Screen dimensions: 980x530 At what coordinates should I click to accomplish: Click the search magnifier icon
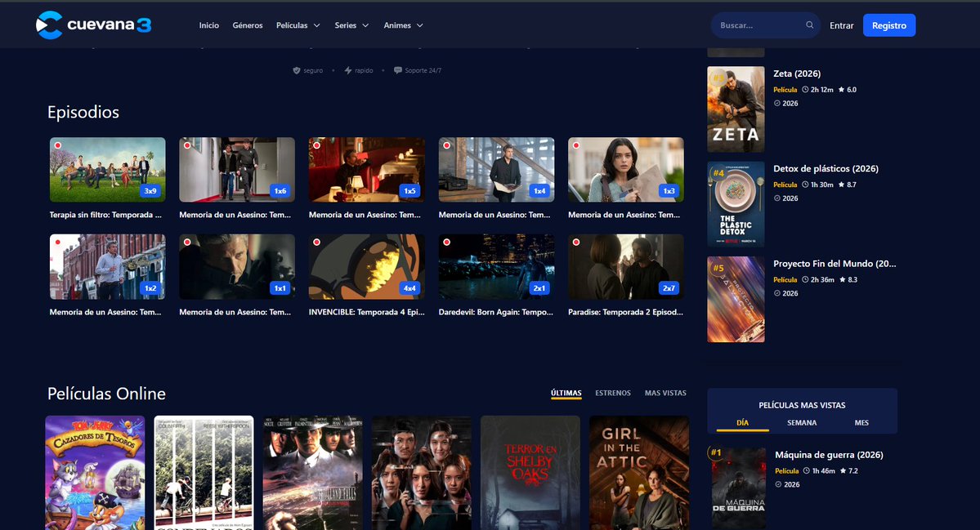pos(809,25)
